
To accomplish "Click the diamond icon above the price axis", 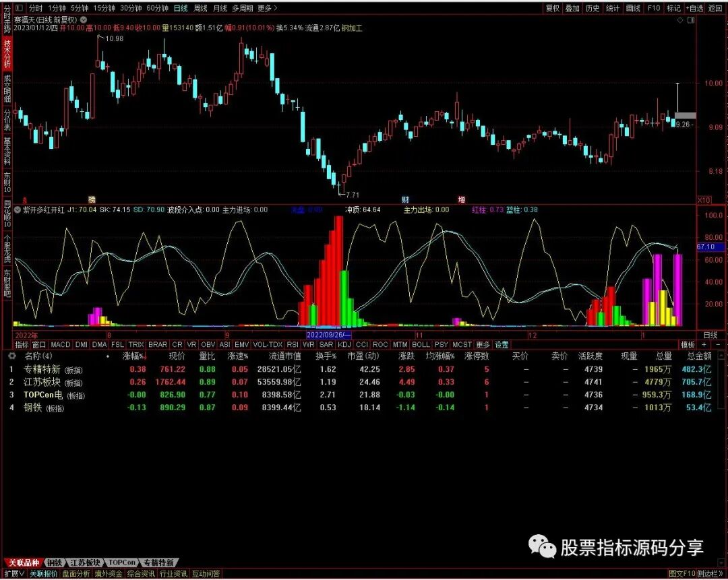I will (679, 20).
